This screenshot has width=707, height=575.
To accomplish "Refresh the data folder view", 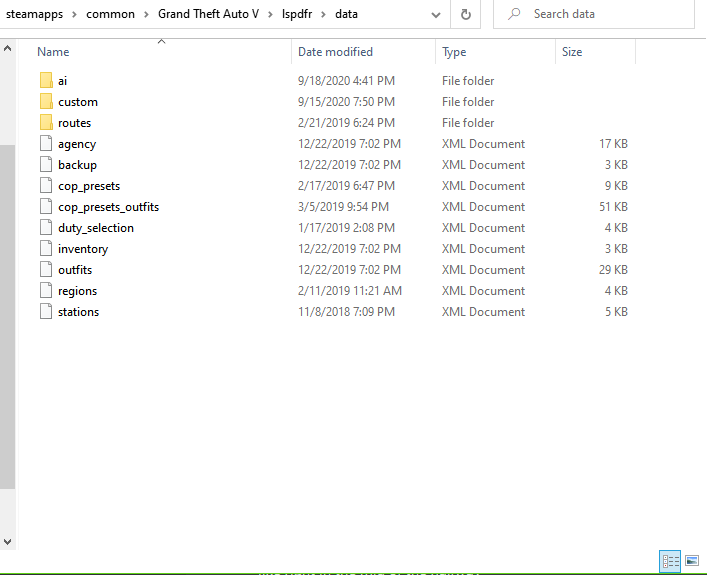I will (x=465, y=14).
